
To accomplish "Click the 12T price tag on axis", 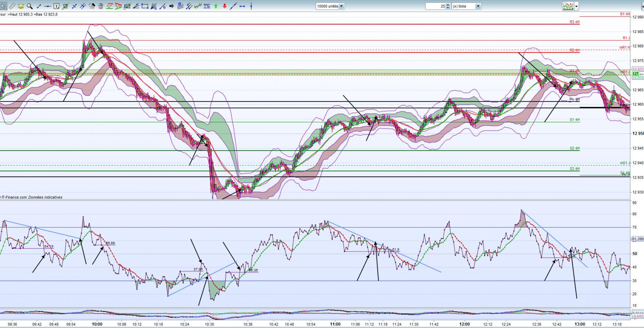I will (635, 74).
